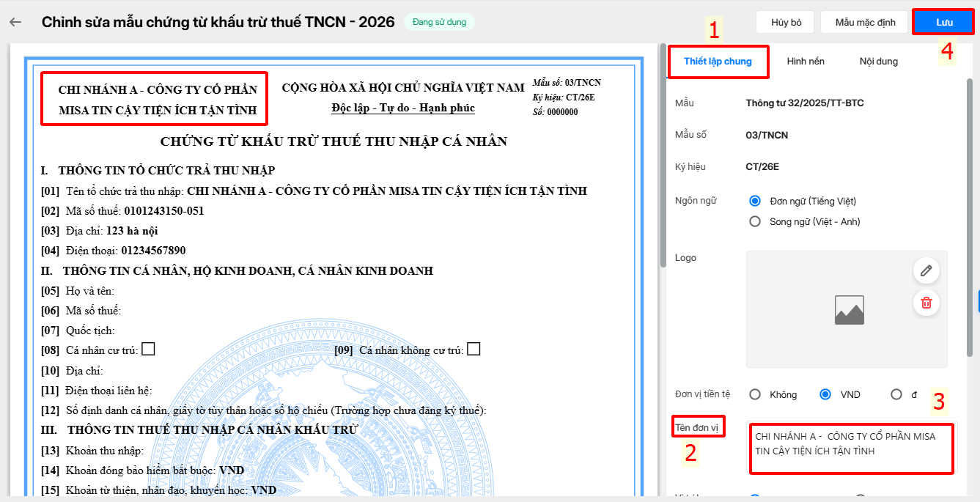Screen dimensions: 980x502
Task: Save template with Lưu button
Action: [x=944, y=22]
